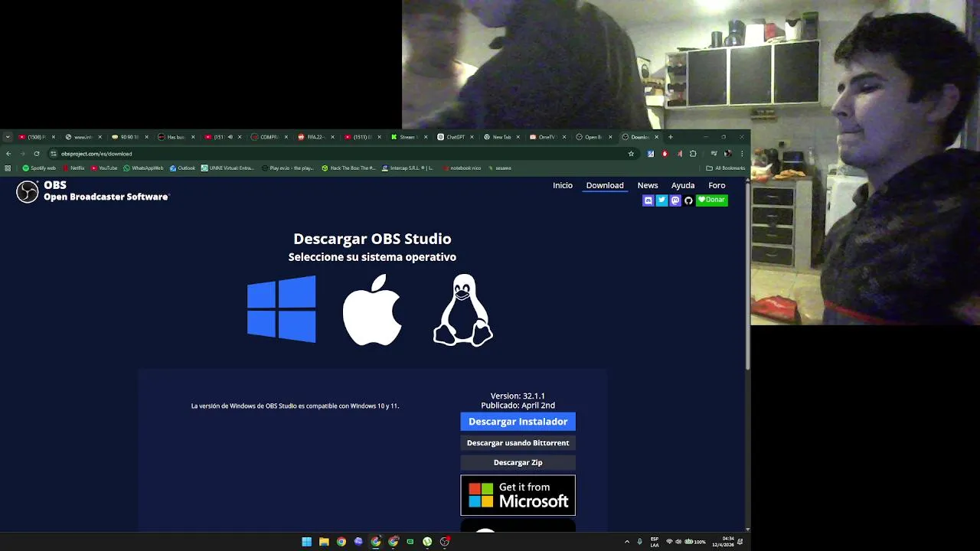Open the Windows Start button
Screen dimensions: 980x551
pyautogui.click(x=306, y=542)
